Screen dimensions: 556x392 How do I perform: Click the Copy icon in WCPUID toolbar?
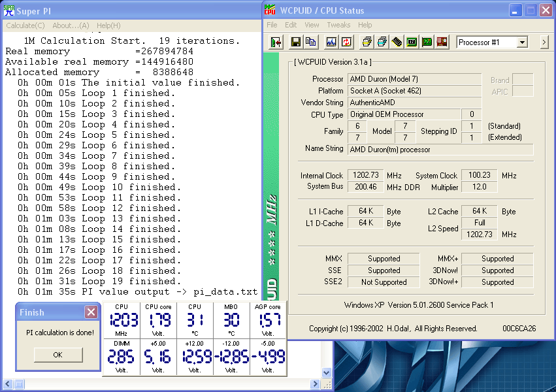311,42
